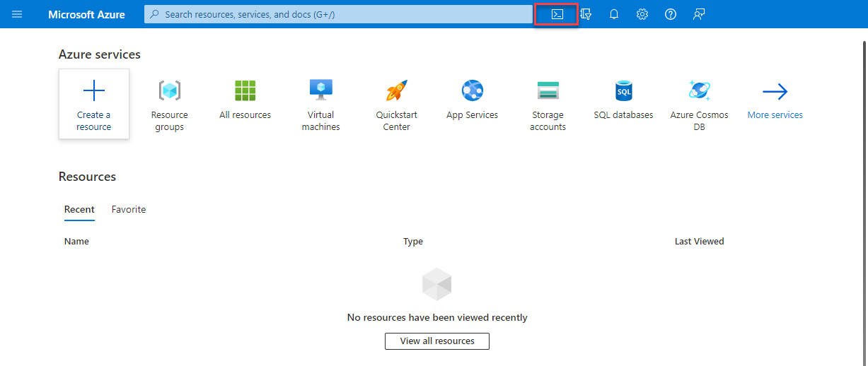Open portal Settings gear
This screenshot has height=366, width=868.
642,14
